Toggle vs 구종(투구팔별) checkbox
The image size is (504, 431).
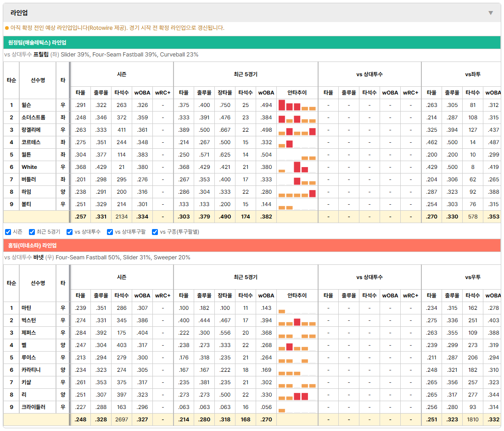(155, 232)
